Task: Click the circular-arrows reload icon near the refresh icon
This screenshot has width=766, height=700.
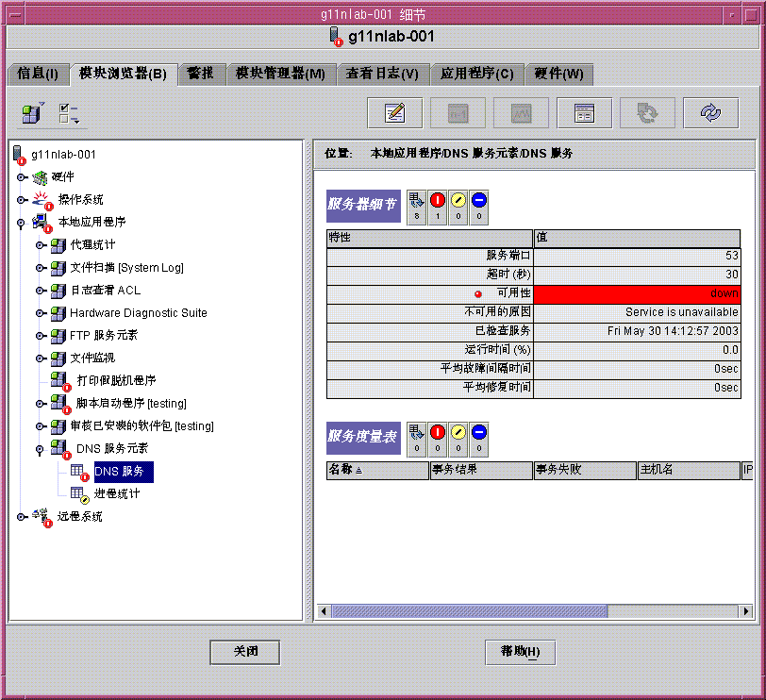Action: [646, 112]
